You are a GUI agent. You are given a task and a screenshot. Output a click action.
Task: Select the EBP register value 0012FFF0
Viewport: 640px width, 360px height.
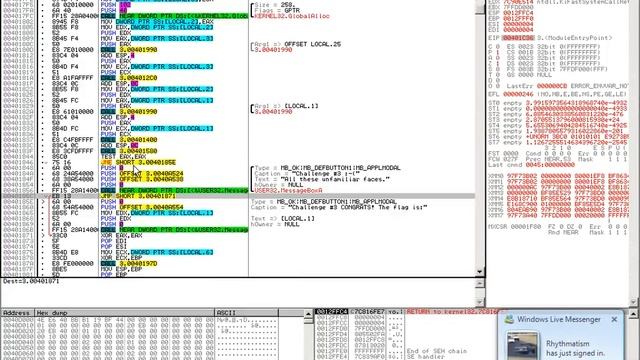pos(518,19)
